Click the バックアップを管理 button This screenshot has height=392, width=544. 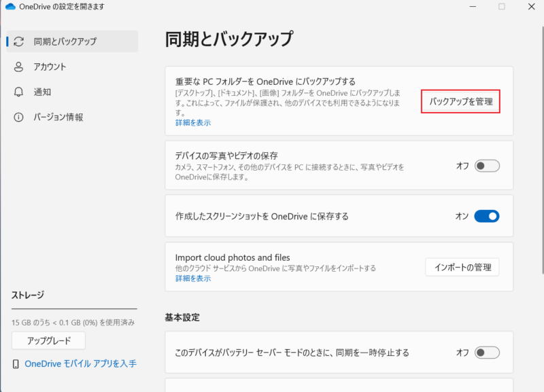(x=461, y=101)
